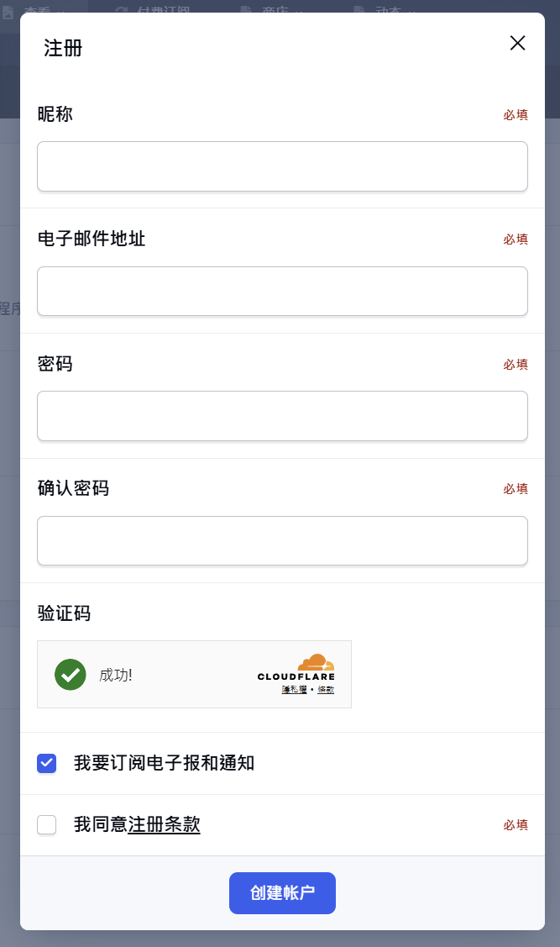Focus the 昵称 nickname input field
This screenshot has width=560, height=947.
point(282,166)
